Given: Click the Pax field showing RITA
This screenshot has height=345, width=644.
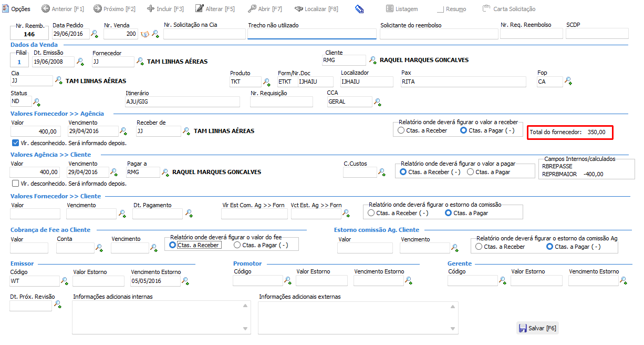Looking at the screenshot, I should tap(463, 82).
